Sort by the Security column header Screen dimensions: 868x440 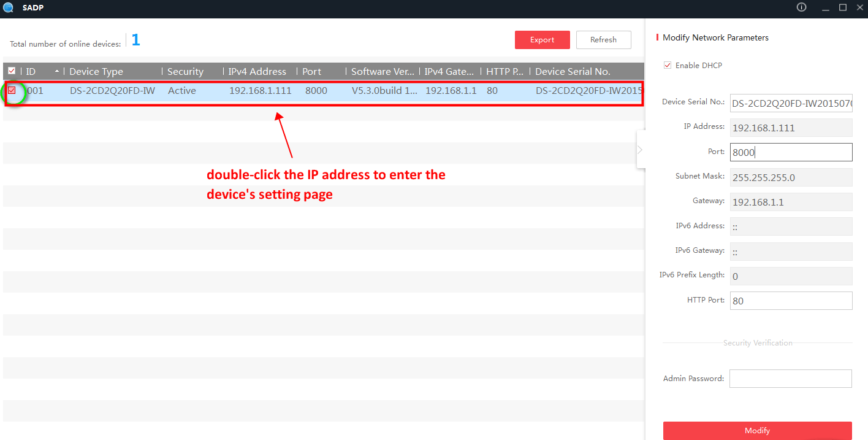pos(186,71)
